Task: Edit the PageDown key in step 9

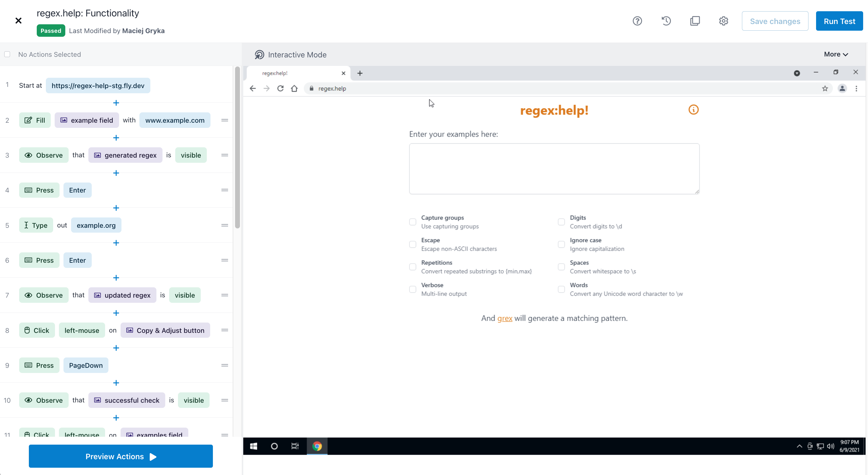Action: tap(86, 365)
